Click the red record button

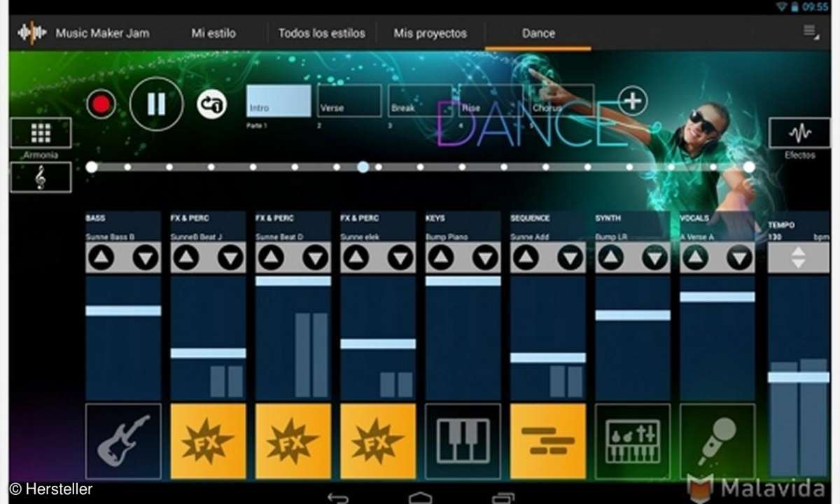coord(101,105)
